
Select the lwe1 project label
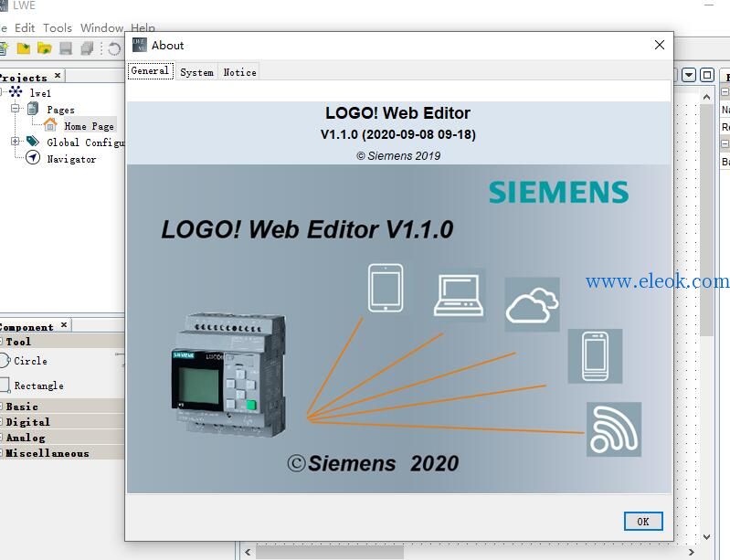[x=40, y=93]
